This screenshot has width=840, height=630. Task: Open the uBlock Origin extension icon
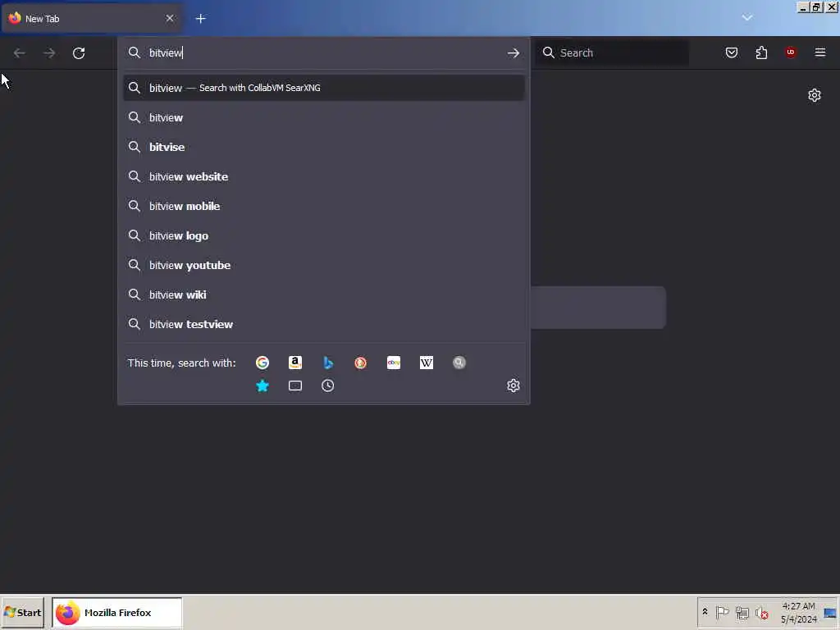[791, 52]
